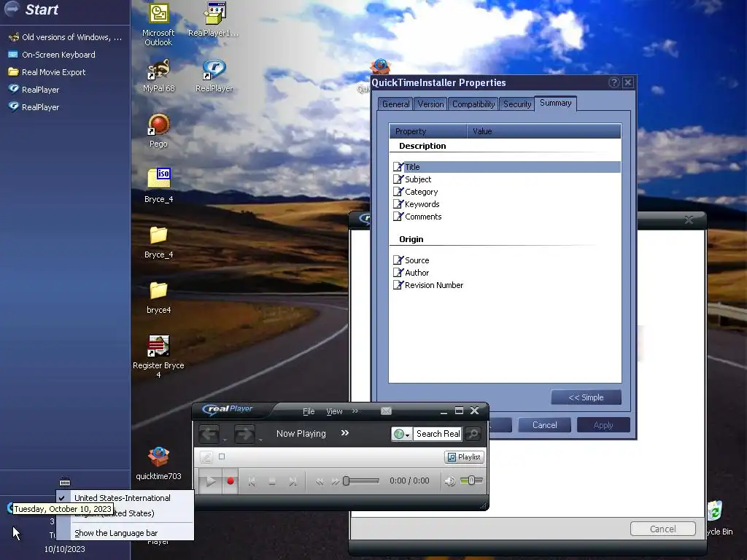747x560 pixels.
Task: Click the << Simple button
Action: pos(586,397)
